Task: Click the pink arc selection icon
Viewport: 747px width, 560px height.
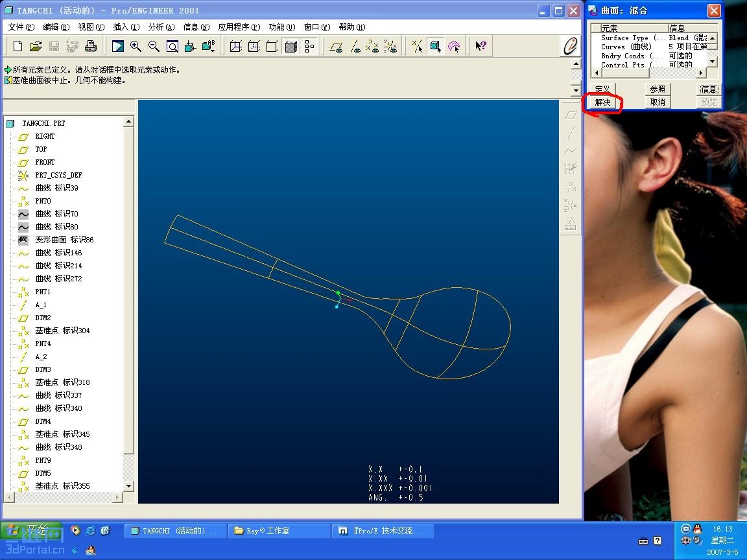Action: pyautogui.click(x=454, y=46)
